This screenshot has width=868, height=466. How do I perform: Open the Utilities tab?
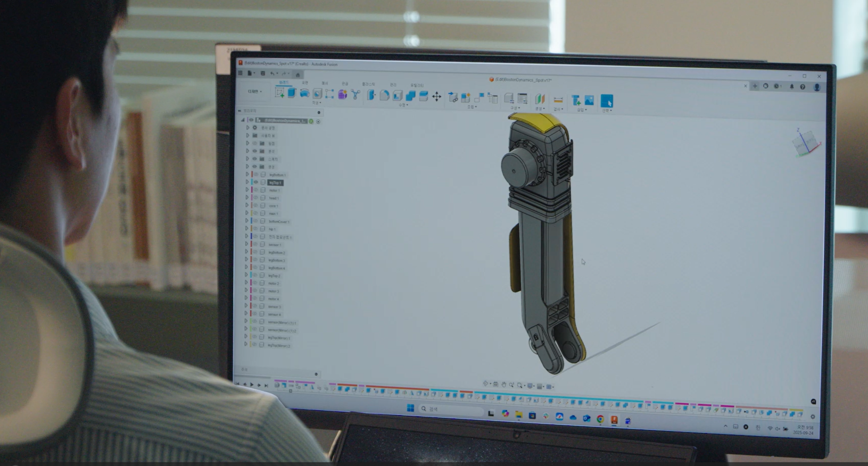[x=417, y=85]
